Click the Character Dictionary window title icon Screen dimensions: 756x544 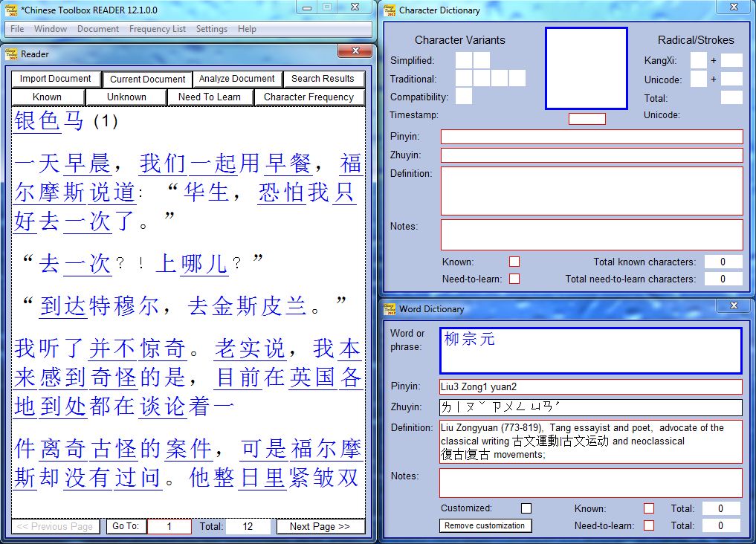click(x=390, y=10)
